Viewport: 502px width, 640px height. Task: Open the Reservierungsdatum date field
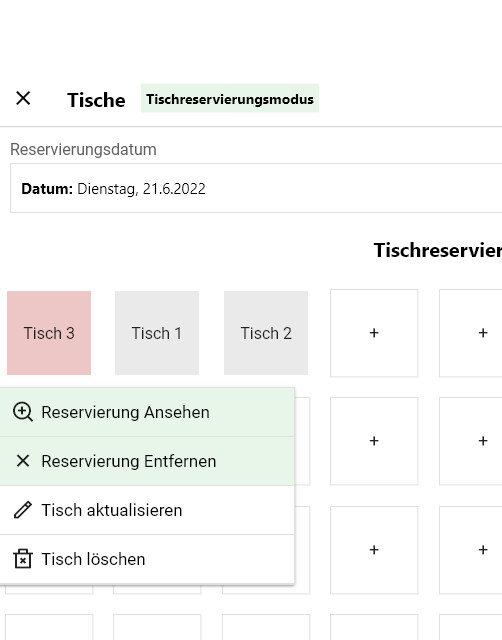256,188
